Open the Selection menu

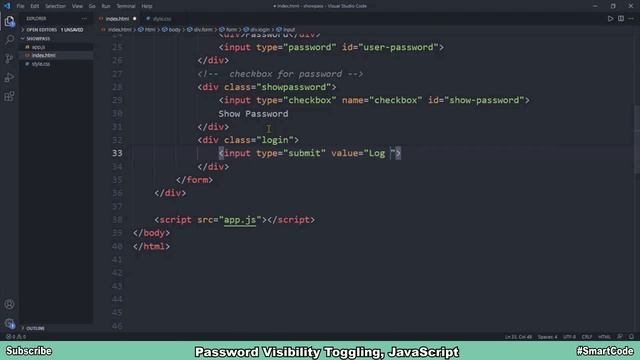tap(55, 6)
